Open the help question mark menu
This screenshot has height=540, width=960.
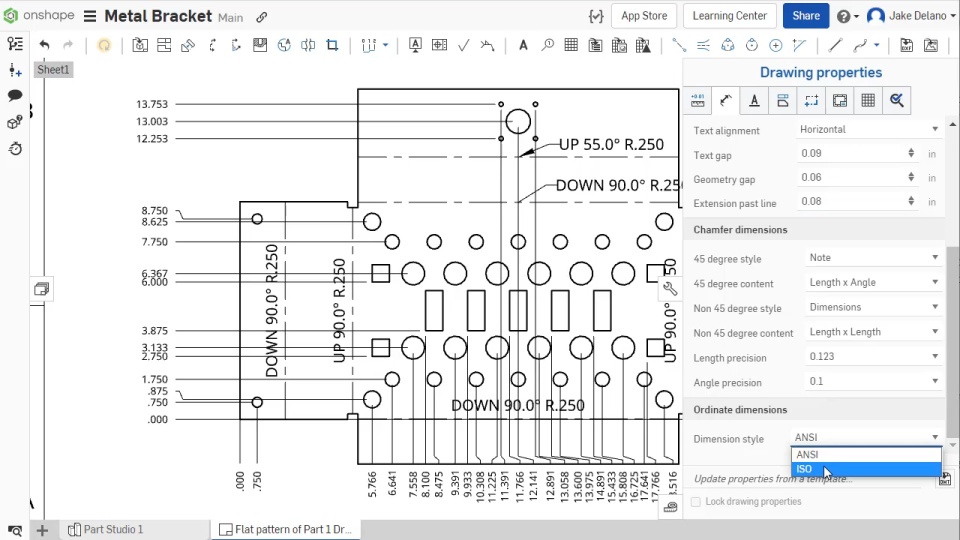point(847,17)
